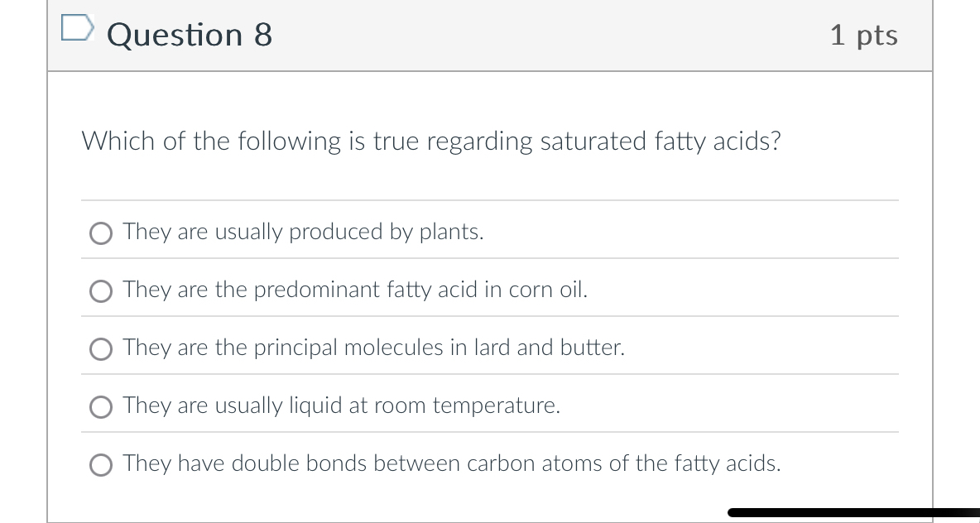Viewport: 980px width, 523px height.
Task: Click the '1 pts' label in the header
Action: tap(863, 35)
